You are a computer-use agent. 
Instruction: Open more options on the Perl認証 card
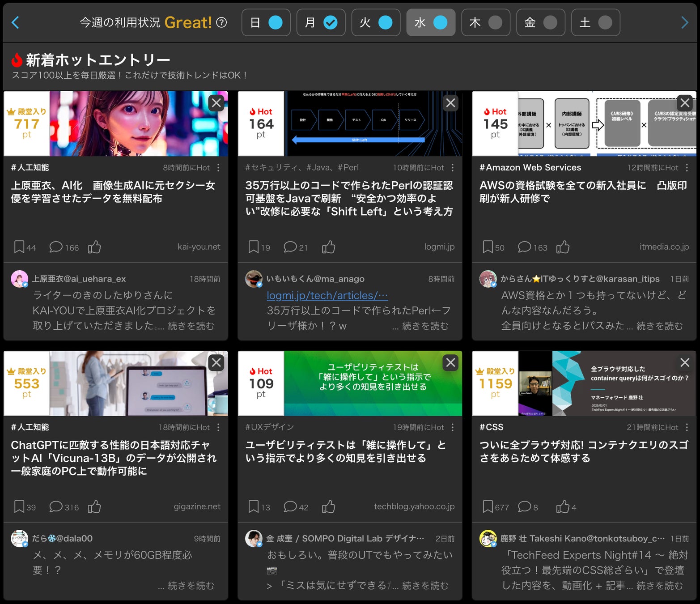point(453,168)
